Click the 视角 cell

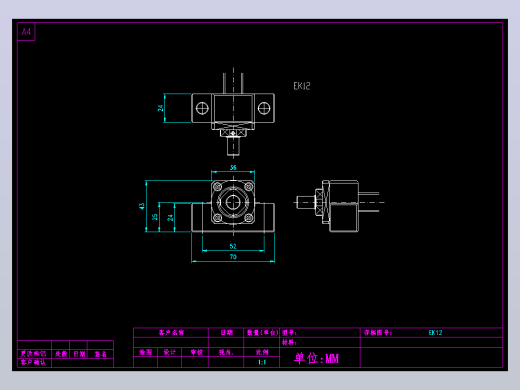[x=226, y=352]
